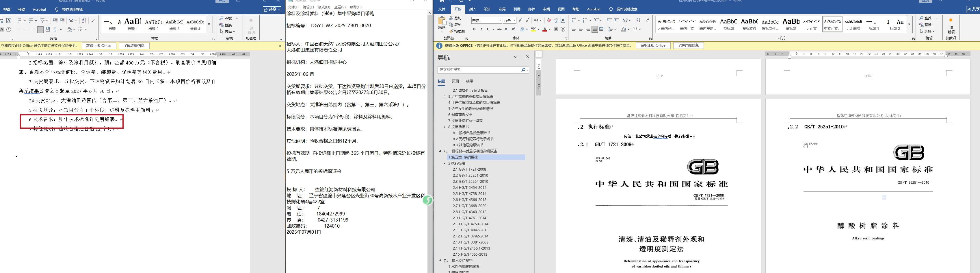The width and height of the screenshot is (980, 273).
Task: Open the Change Case Aa dropdown
Action: click(x=537, y=20)
